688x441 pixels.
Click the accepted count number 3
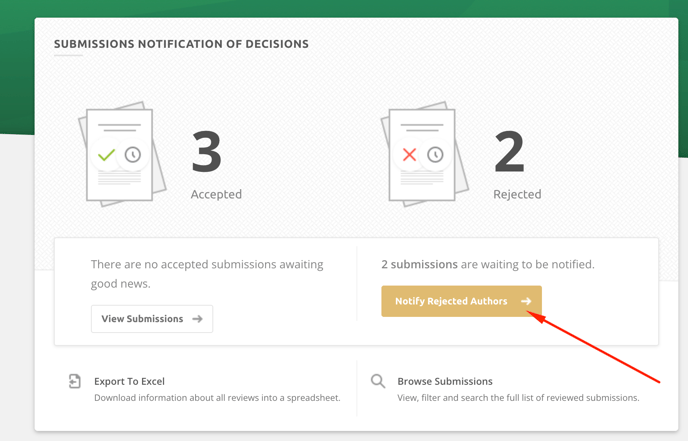207,152
